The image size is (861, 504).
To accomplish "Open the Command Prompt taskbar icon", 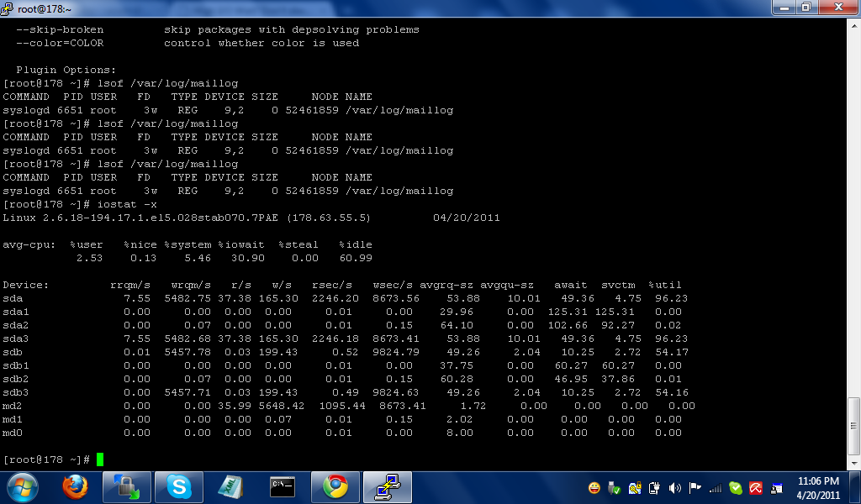I will [x=283, y=486].
